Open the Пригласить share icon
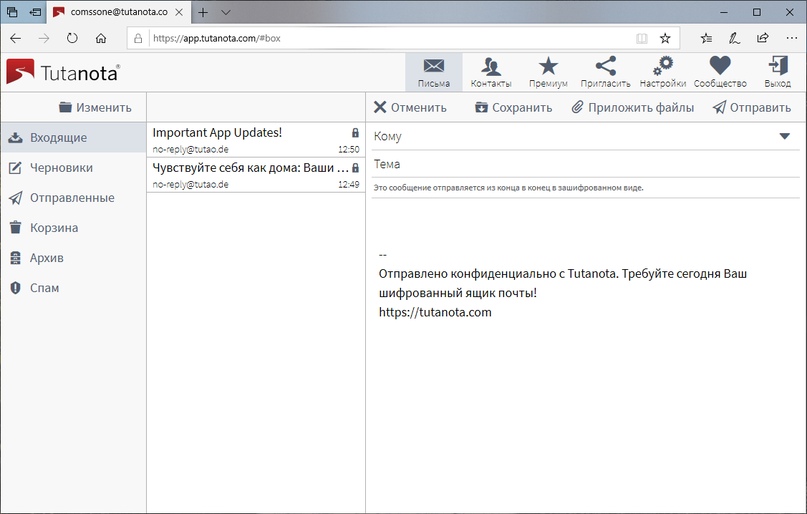Viewport: 807px width, 514px height. pyautogui.click(x=605, y=72)
